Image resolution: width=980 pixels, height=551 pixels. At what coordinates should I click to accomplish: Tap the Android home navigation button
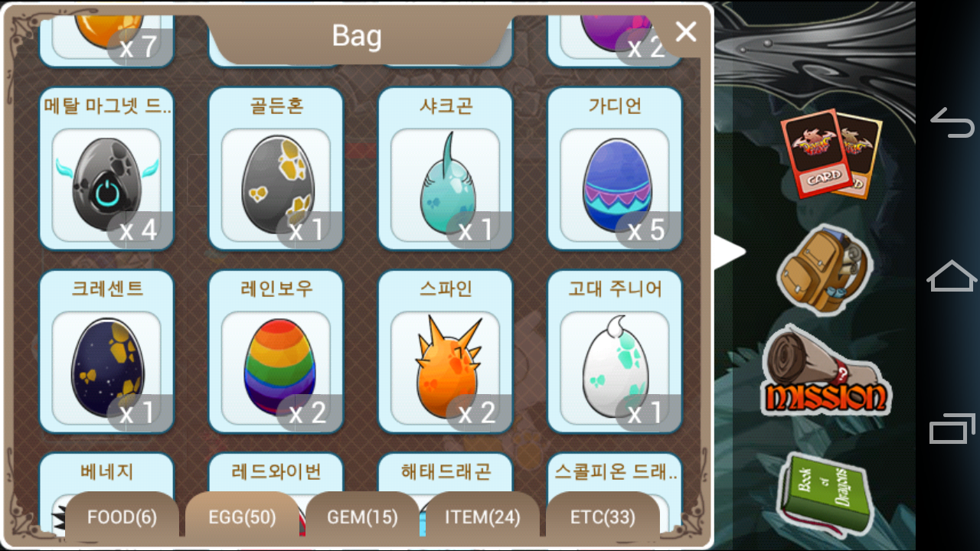coord(952,275)
